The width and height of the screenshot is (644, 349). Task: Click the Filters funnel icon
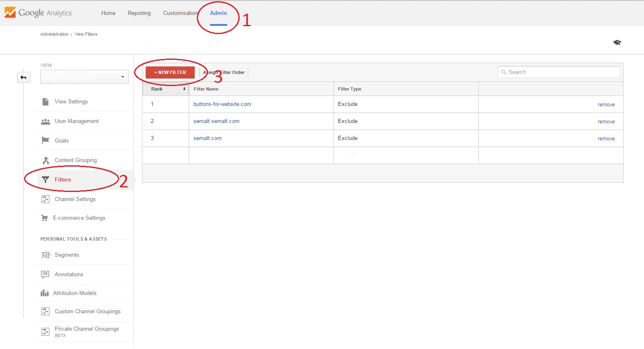tap(46, 180)
